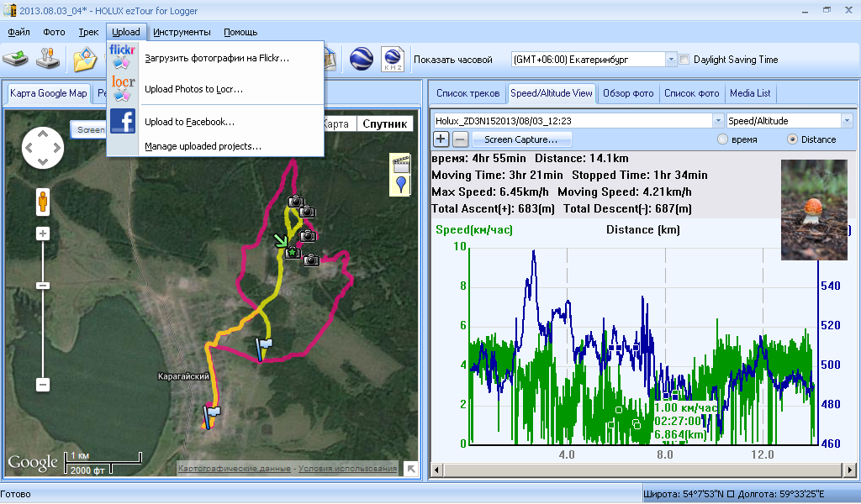Open the Speed/Altitude chart type dropdown

(846, 121)
